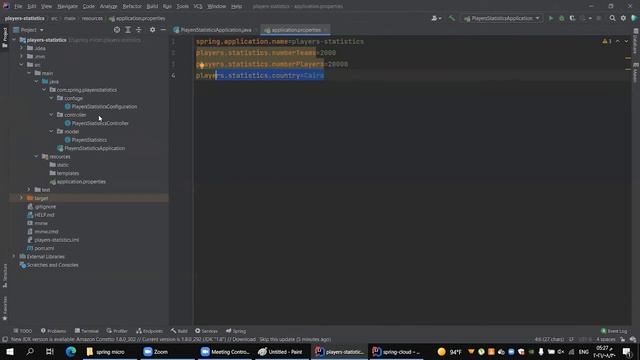
Task: Run PlayerStatisticsApplication with the green play icon
Action: [x=551, y=18]
